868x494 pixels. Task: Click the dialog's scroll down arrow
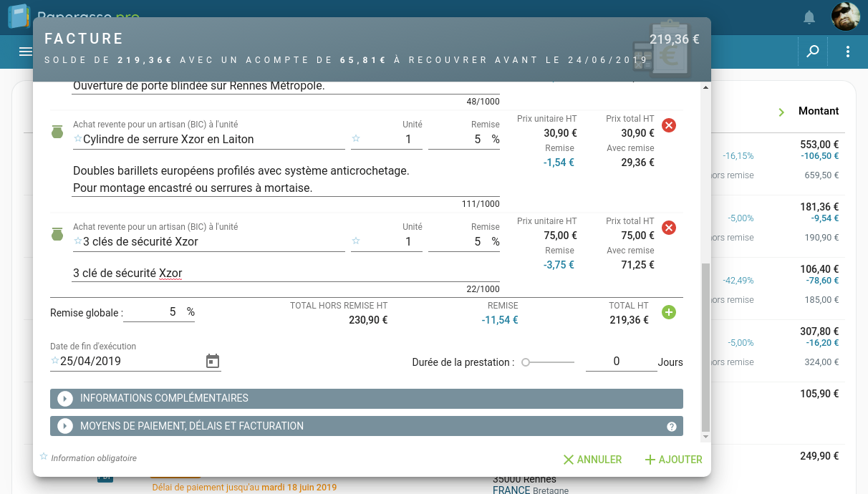coord(705,436)
